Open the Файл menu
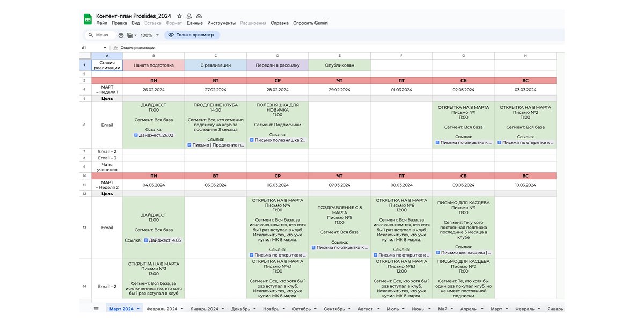The height and width of the screenshot is (322, 644). pos(101,23)
